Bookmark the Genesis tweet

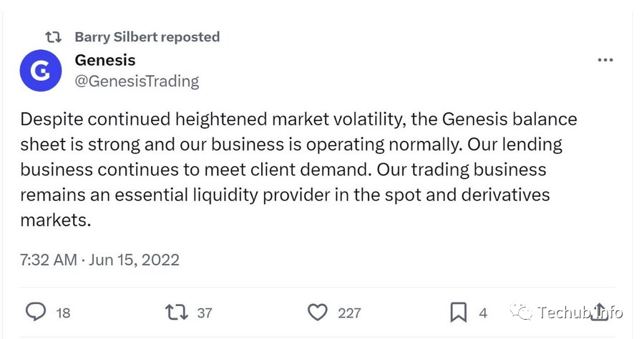pos(458,313)
